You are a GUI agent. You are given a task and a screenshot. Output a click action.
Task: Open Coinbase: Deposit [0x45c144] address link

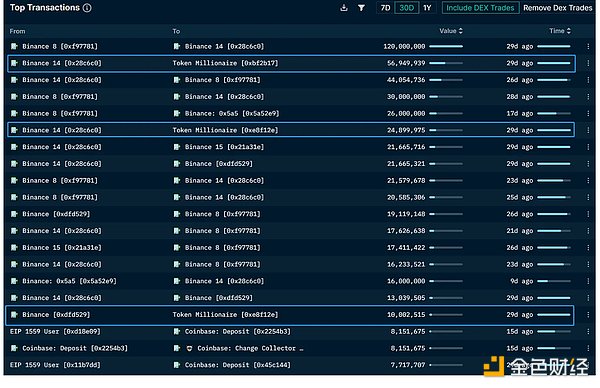pyautogui.click(x=238, y=365)
